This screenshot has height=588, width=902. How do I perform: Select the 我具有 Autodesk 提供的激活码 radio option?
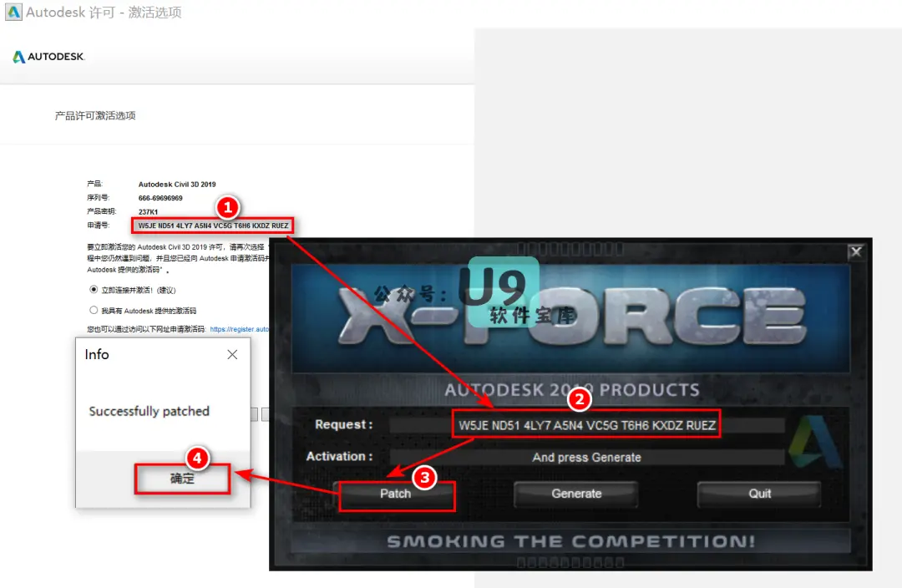tap(94, 310)
